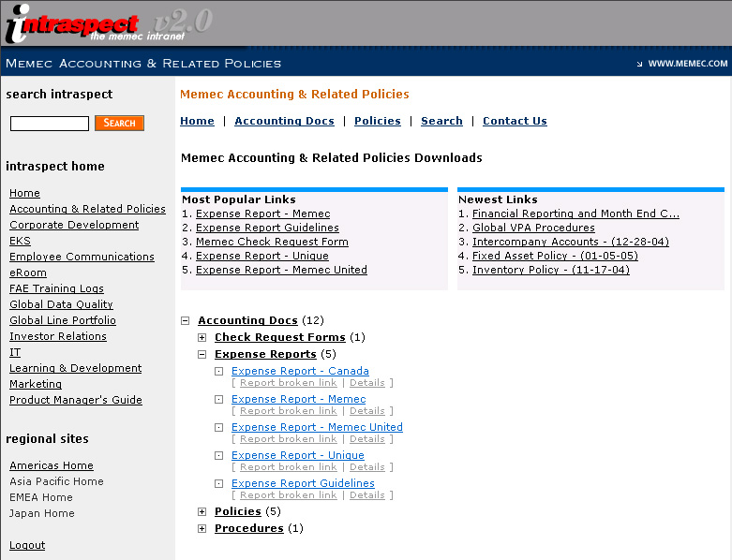Click into the search intraspect text field
Viewport: 732px width, 560px height.
pyautogui.click(x=50, y=124)
